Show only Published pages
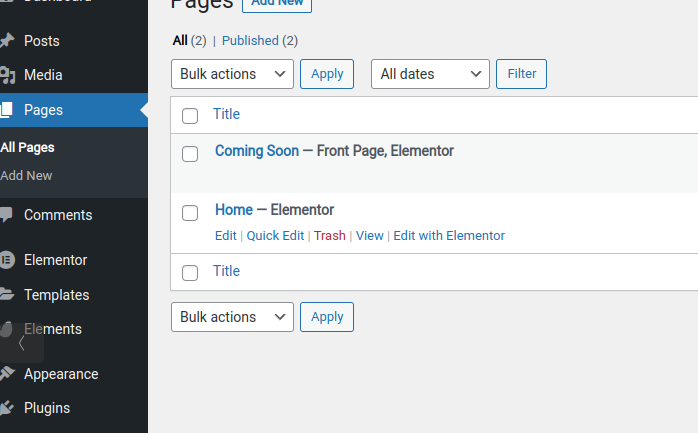698x433 pixels. point(250,41)
